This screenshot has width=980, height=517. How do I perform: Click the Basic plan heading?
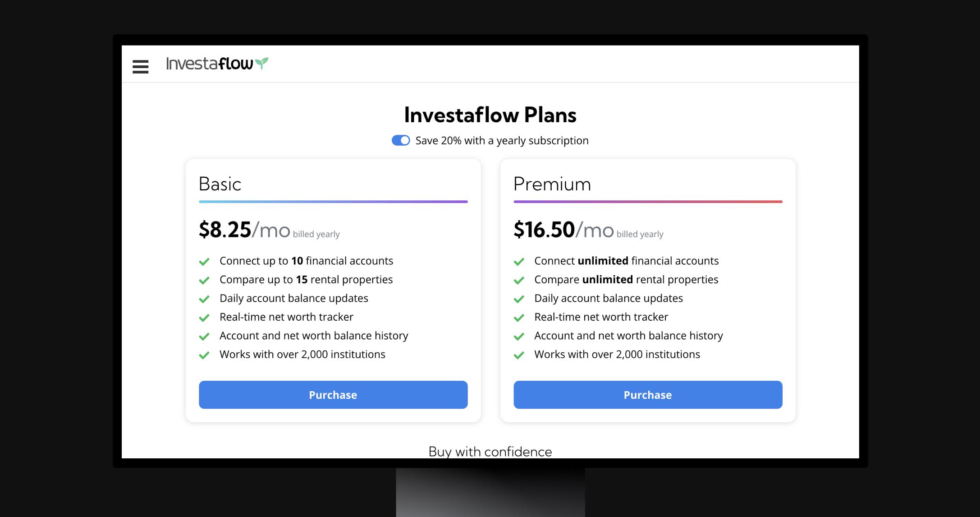pyautogui.click(x=220, y=184)
